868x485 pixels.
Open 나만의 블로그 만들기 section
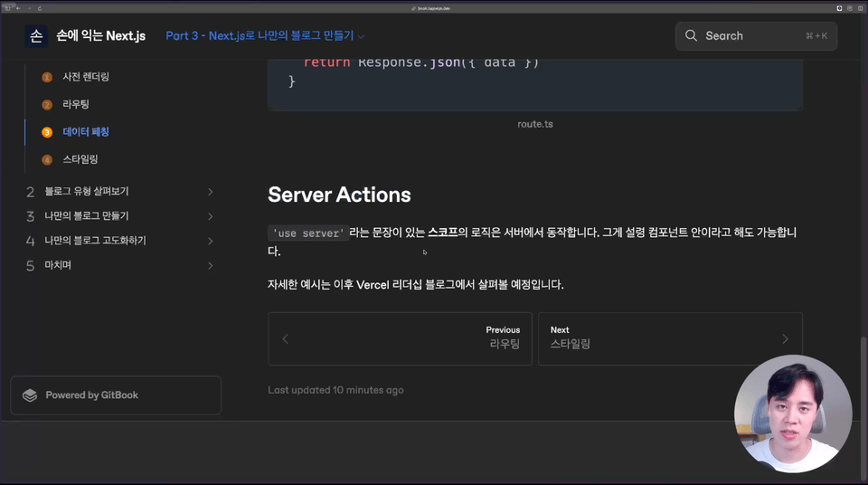point(87,216)
